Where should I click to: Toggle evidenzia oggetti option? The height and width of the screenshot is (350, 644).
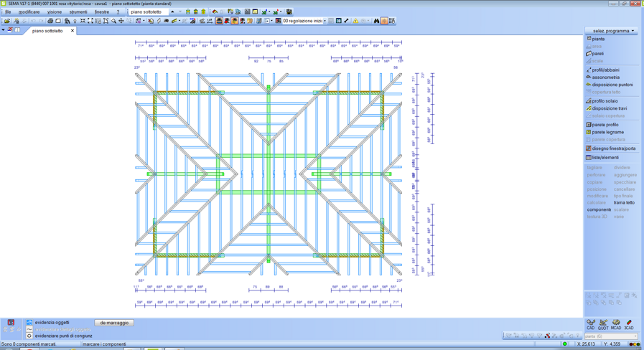tap(52, 323)
